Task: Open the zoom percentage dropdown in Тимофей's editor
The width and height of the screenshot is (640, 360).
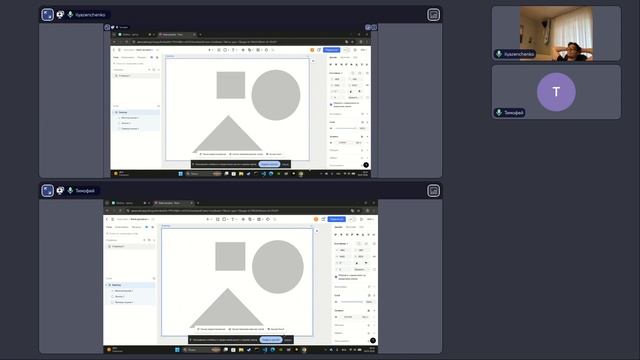Action: (370, 219)
